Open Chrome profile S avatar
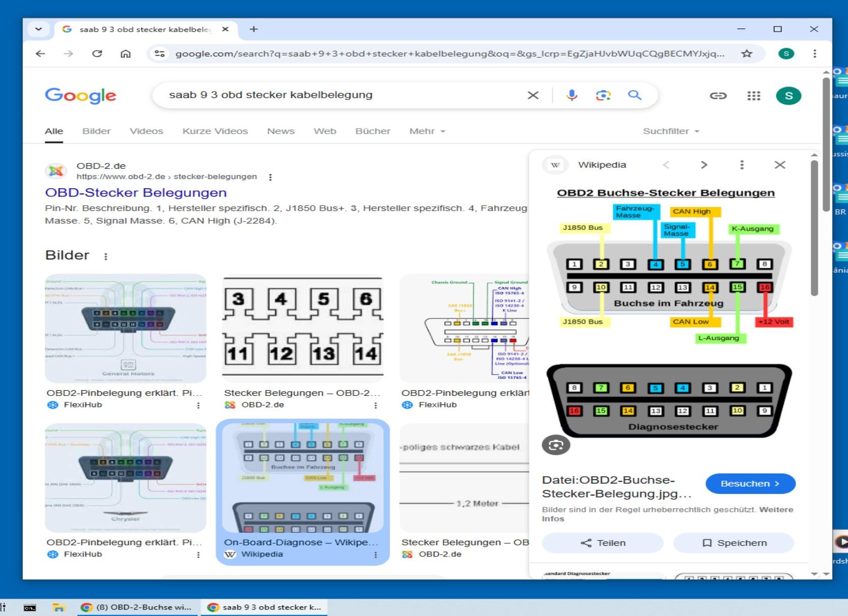The height and width of the screenshot is (616, 848). click(x=786, y=53)
